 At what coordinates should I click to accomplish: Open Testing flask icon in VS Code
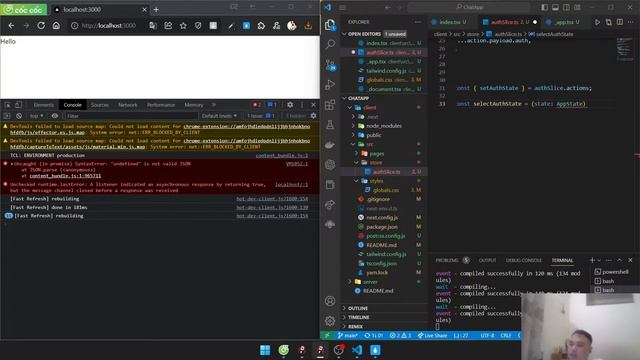point(330,125)
